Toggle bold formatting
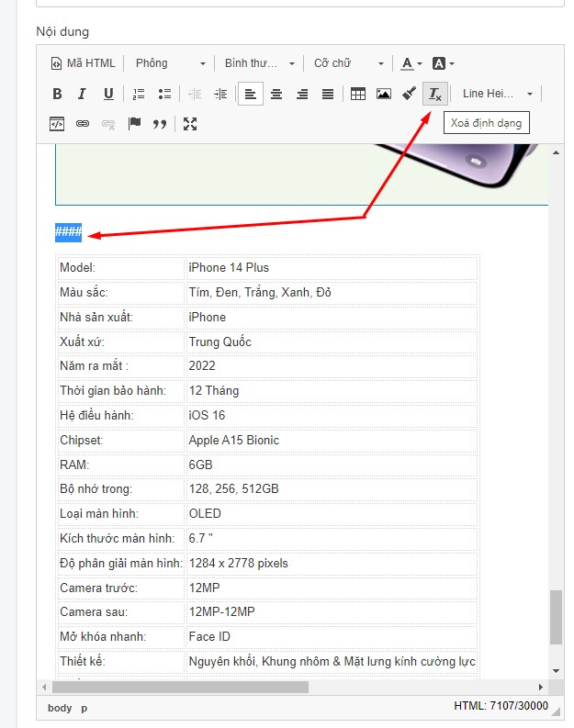This screenshot has height=728, width=574. [57, 94]
